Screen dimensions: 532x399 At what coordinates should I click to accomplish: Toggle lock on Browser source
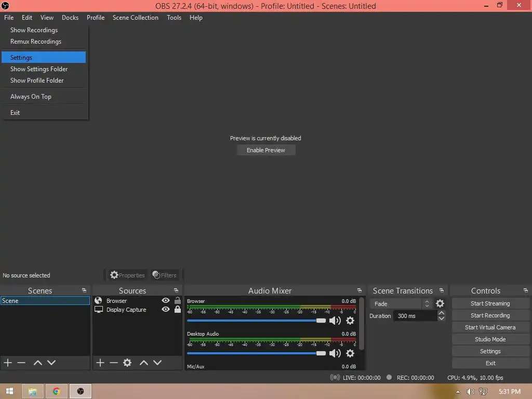(x=178, y=300)
